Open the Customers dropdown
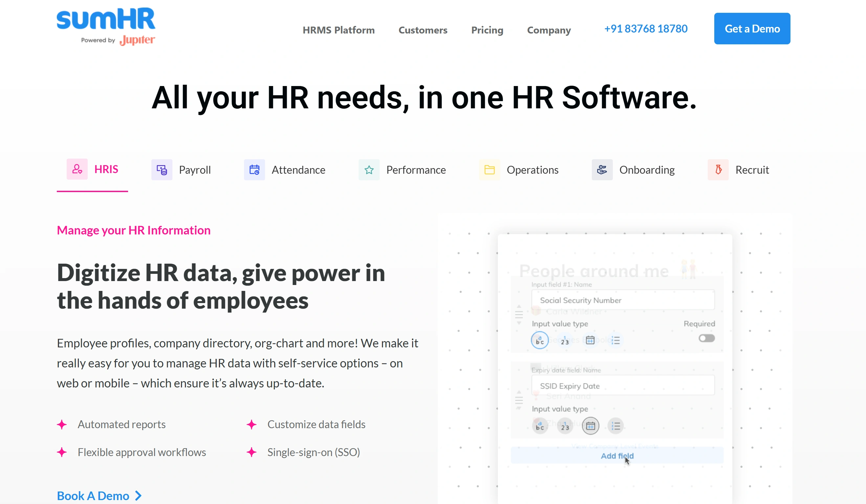The width and height of the screenshot is (866, 504). pos(423,30)
